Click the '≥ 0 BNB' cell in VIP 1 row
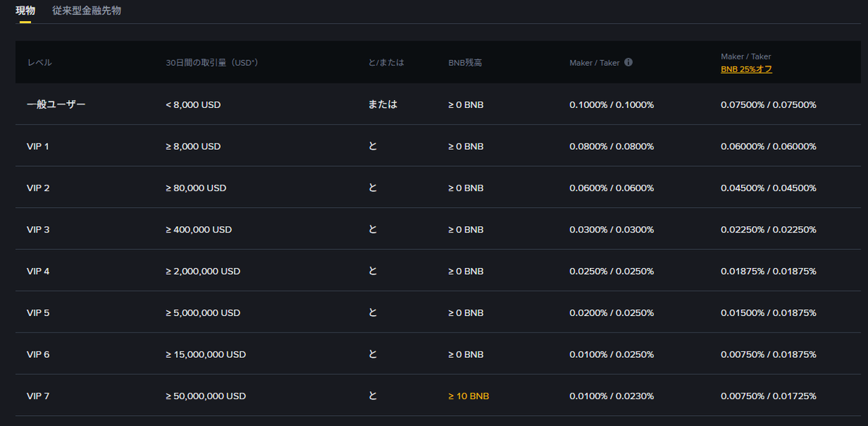 click(x=466, y=146)
